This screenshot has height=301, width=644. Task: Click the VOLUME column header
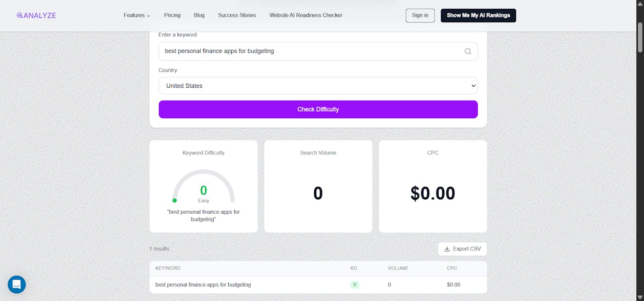[398, 268]
